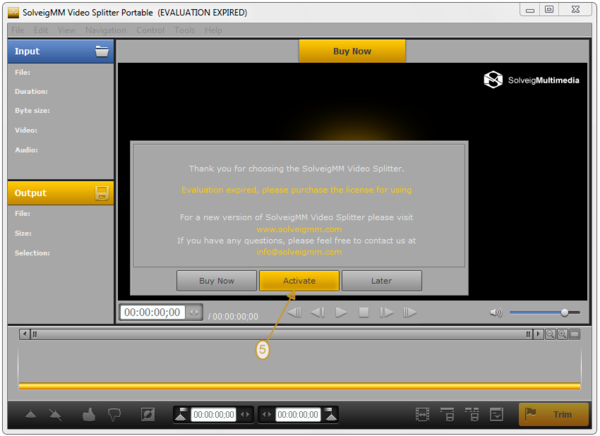The image size is (600, 436).
Task: Open the www.solveigmm.com link
Action: coord(299,229)
